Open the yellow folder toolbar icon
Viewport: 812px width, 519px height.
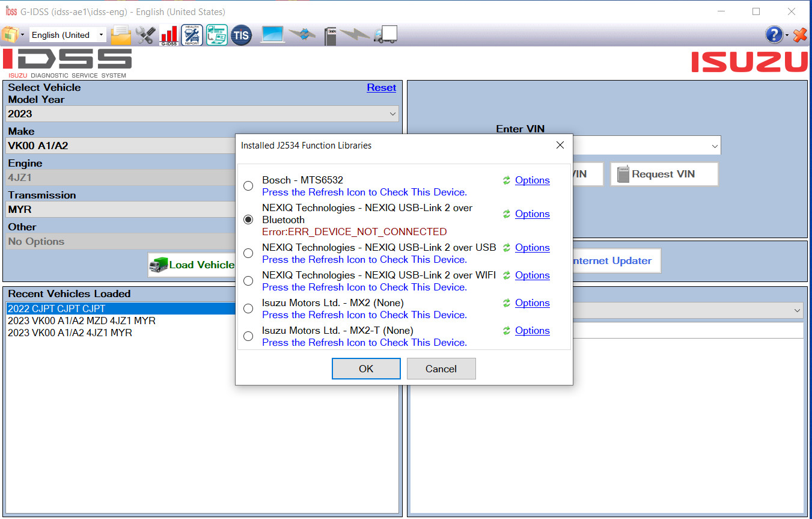point(121,35)
